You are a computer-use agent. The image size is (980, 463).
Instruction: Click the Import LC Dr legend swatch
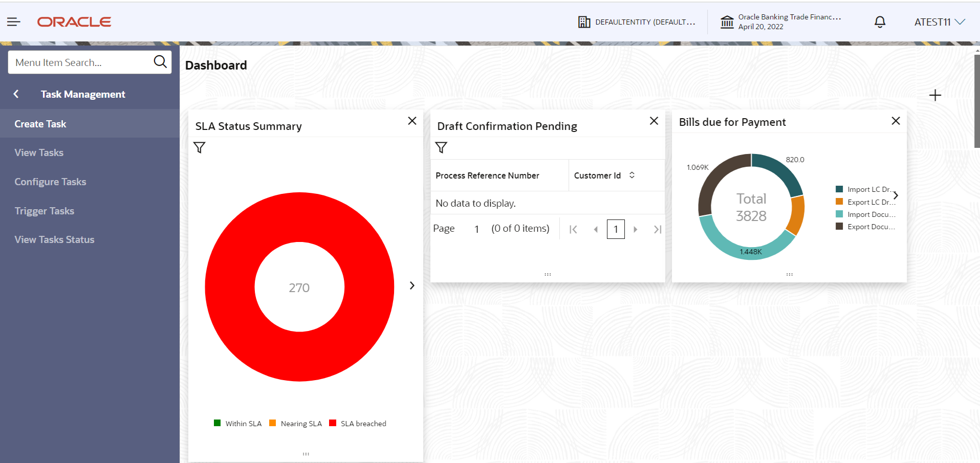[839, 189]
